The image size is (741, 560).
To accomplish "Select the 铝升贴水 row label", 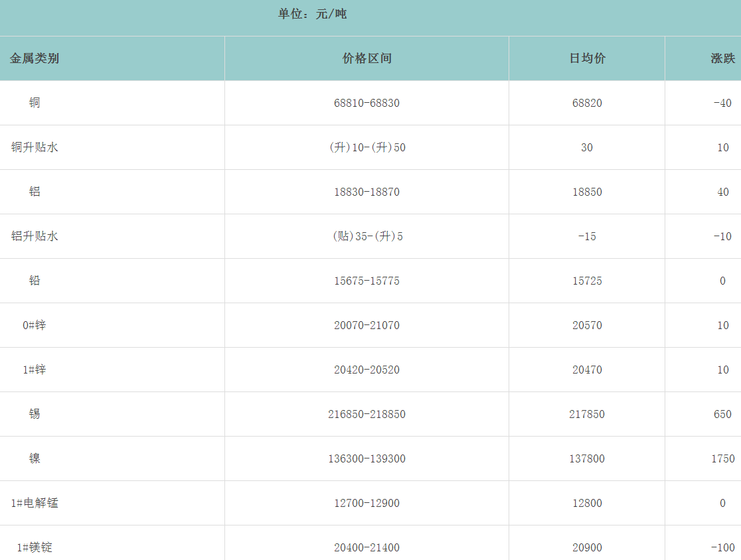I will (x=35, y=236).
